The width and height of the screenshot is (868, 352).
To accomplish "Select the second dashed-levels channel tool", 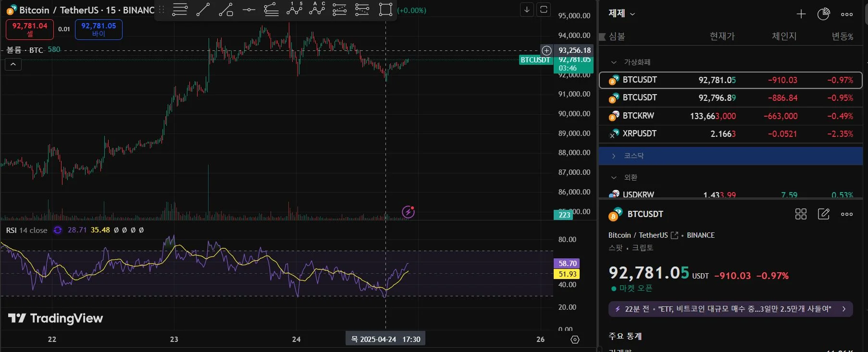I will [x=362, y=10].
